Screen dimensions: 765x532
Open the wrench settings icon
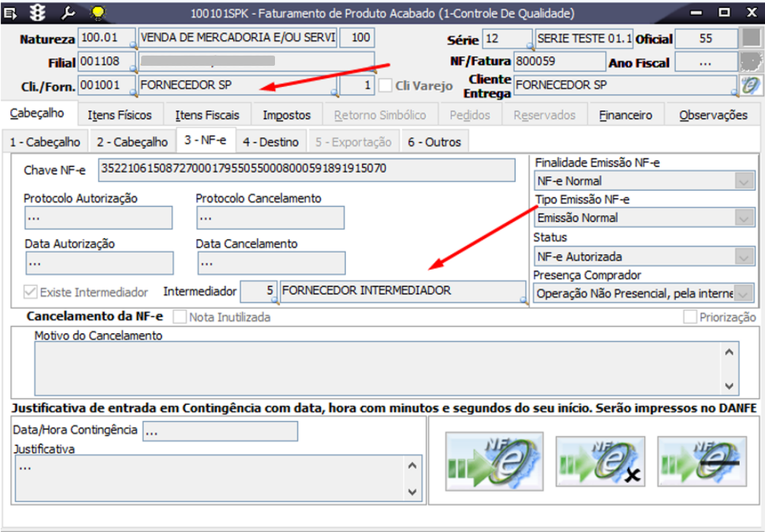pyautogui.click(x=68, y=13)
